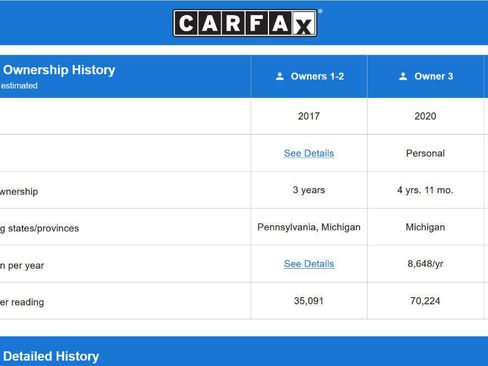Select the Owners 1-2 column header
The image size is (488, 366).
[309, 76]
